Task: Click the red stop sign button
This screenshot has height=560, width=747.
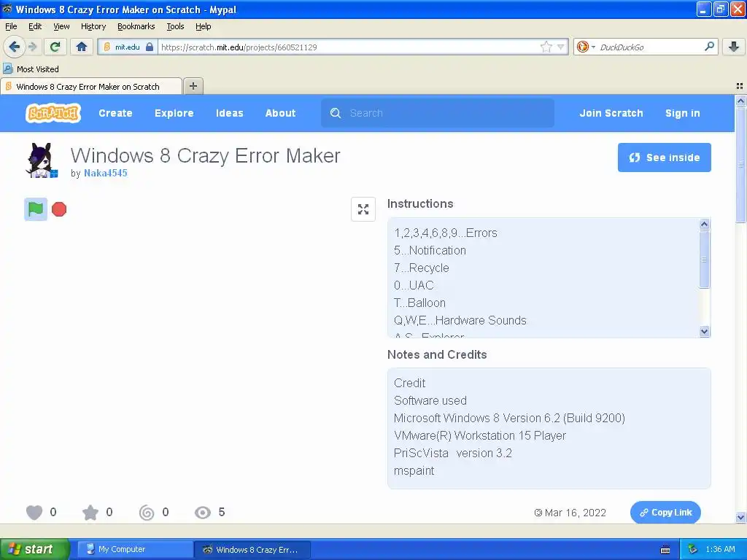Action: [x=59, y=209]
